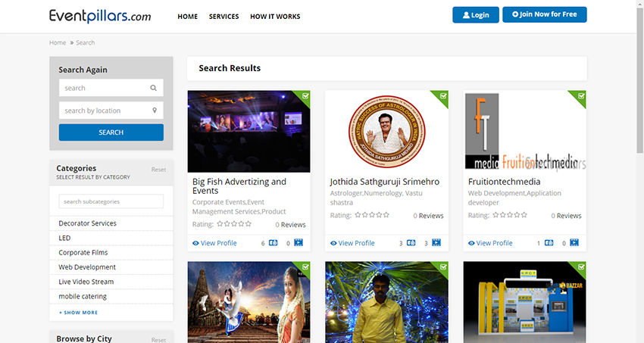Click verified check badge on Jothida Sathguruji card
The width and height of the screenshot is (644, 343).
coord(443,96)
